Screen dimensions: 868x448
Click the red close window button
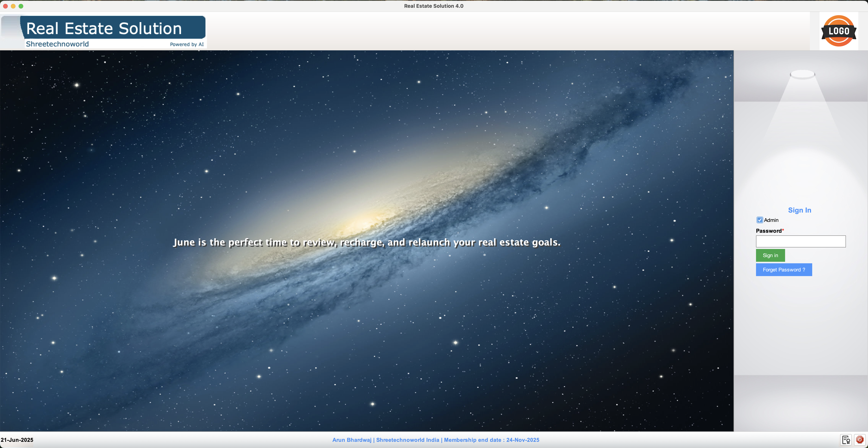coord(5,6)
